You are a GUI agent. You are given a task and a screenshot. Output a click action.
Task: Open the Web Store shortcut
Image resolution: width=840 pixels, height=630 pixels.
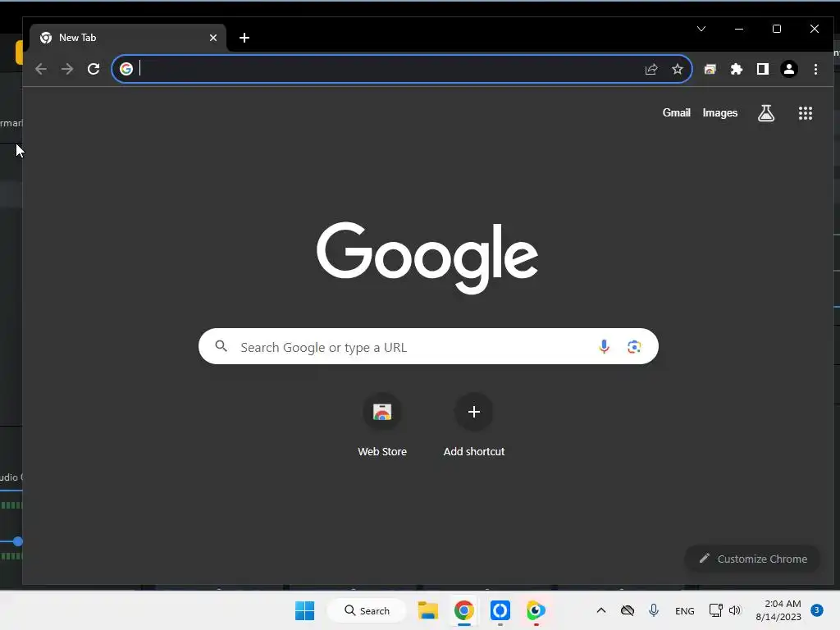382,425
